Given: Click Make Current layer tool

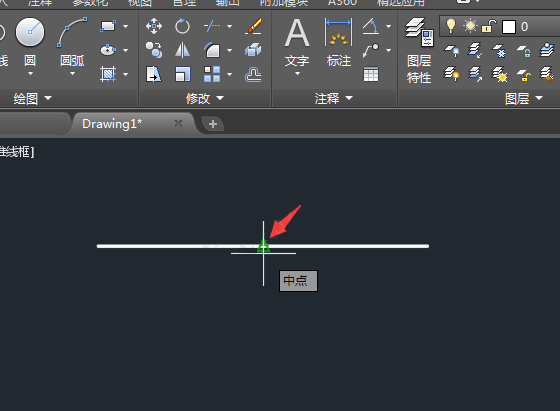Looking at the screenshot, I should tap(547, 51).
